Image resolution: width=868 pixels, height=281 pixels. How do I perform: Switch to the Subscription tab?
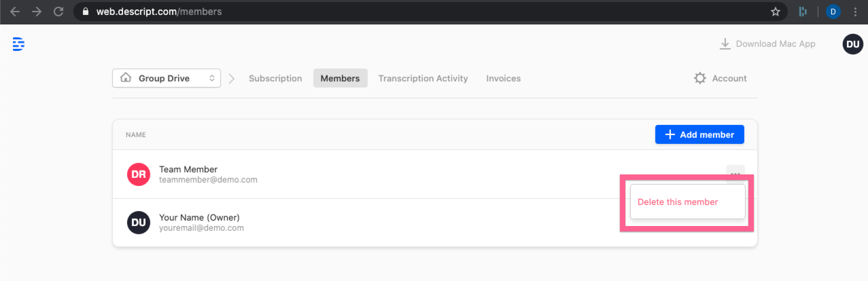tap(275, 78)
